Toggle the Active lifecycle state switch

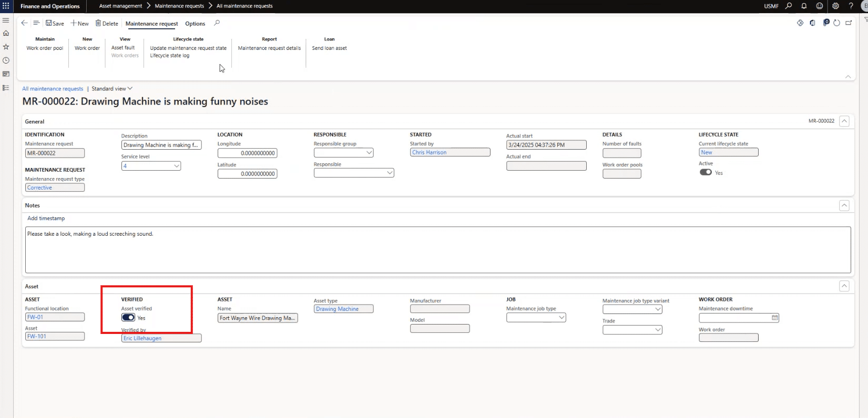pos(706,172)
